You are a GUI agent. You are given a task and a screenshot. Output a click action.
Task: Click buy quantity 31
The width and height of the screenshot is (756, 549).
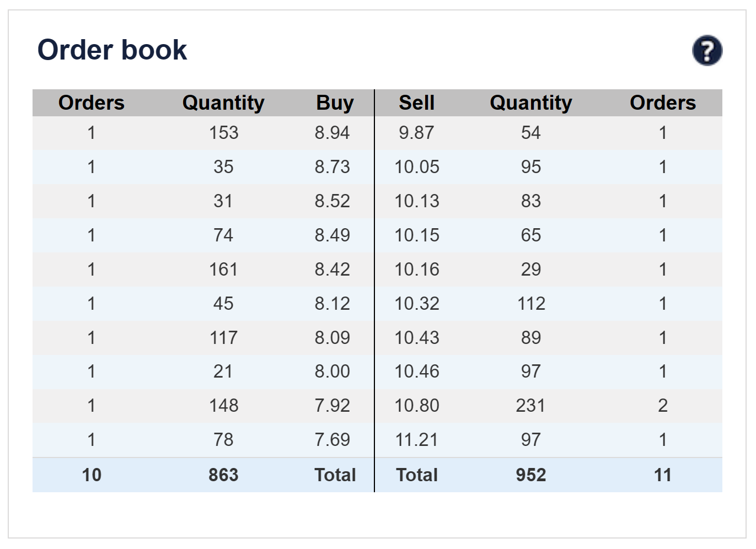click(x=223, y=201)
